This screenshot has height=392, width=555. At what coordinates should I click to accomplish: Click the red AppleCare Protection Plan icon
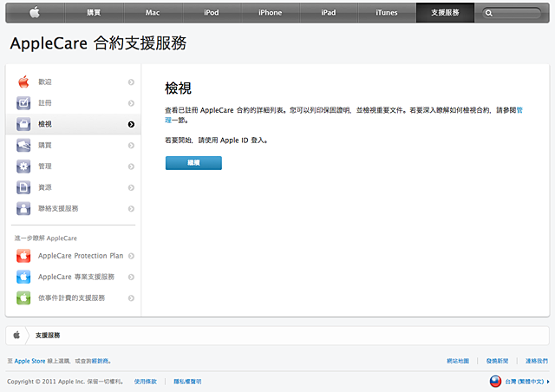(x=23, y=256)
